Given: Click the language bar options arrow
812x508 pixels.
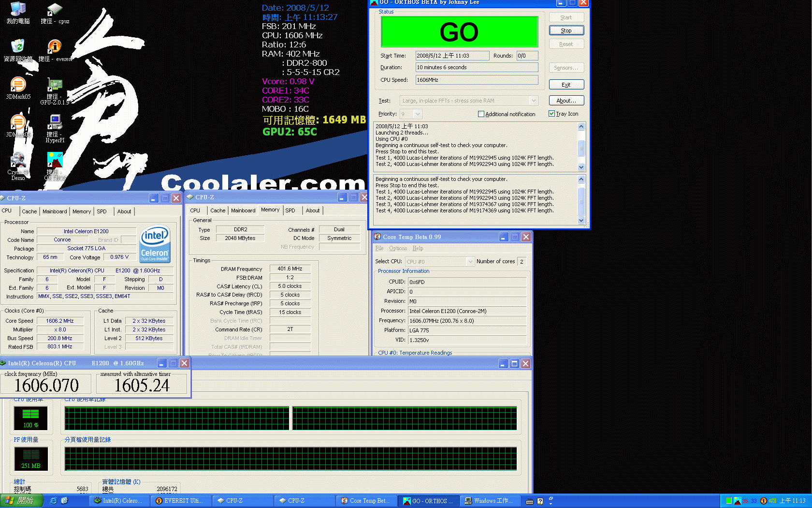Looking at the screenshot, I should click(x=551, y=504).
